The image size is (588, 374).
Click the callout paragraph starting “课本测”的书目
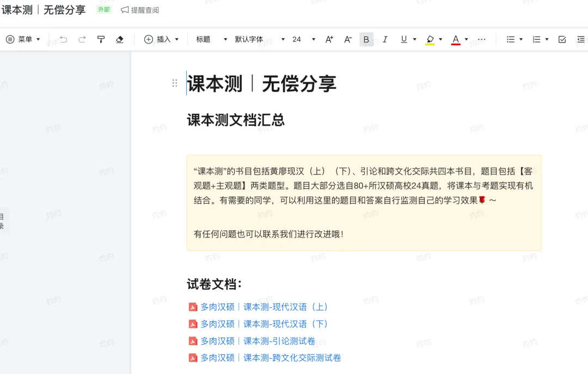(x=363, y=186)
